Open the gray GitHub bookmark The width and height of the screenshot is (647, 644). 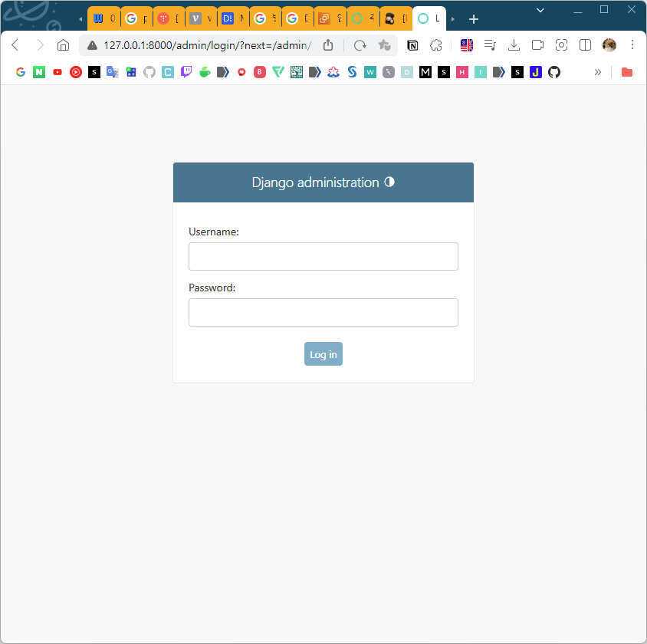click(149, 72)
